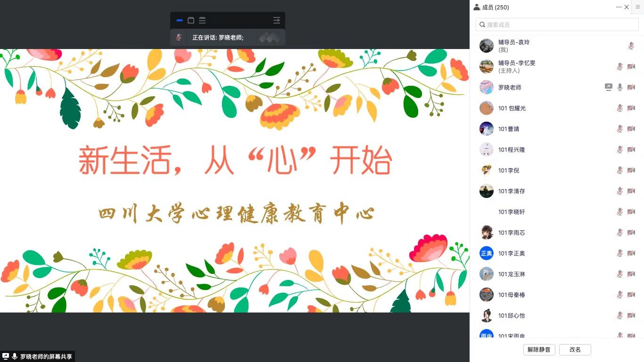Open the members panel more options (...)

point(619,7)
